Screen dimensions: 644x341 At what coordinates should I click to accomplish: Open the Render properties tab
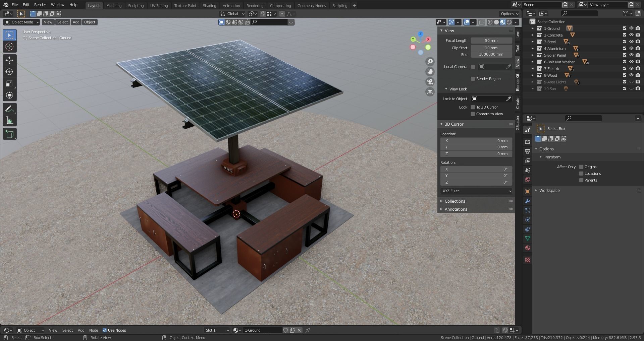click(x=528, y=142)
